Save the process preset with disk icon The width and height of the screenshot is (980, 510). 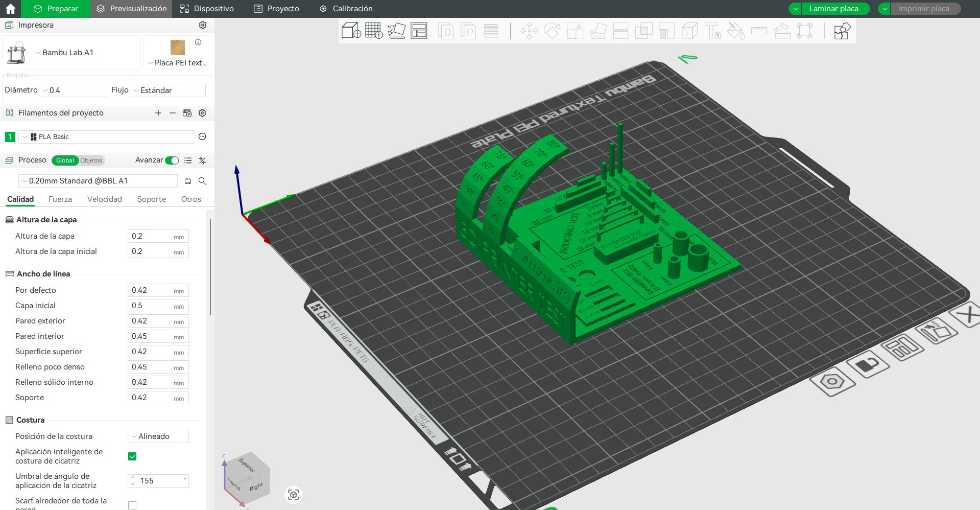[188, 181]
